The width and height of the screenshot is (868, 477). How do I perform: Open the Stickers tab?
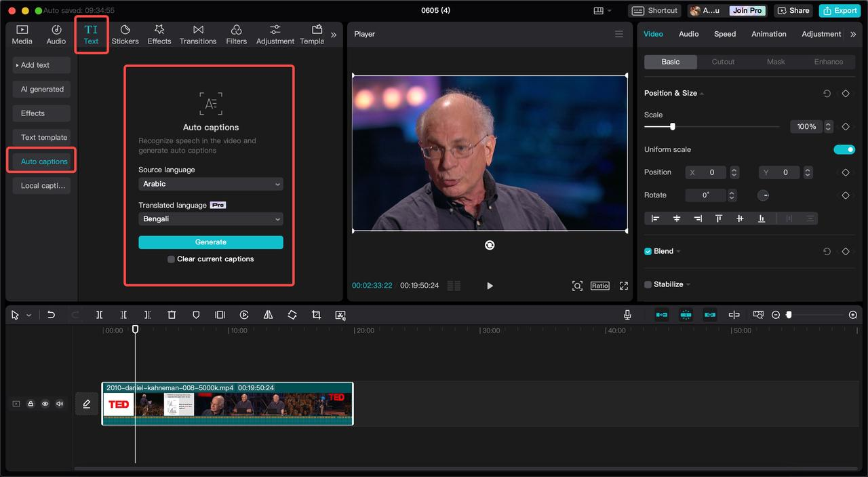[x=125, y=35]
